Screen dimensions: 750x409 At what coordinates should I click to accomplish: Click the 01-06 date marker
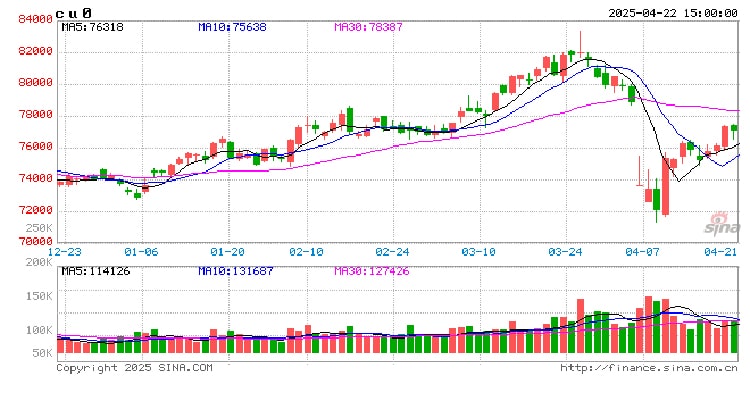pyautogui.click(x=141, y=252)
